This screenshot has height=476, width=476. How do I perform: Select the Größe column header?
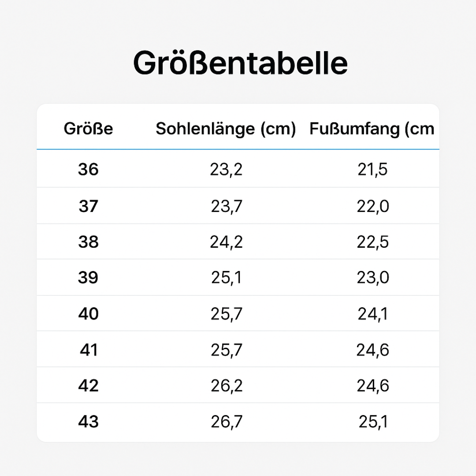click(88, 129)
